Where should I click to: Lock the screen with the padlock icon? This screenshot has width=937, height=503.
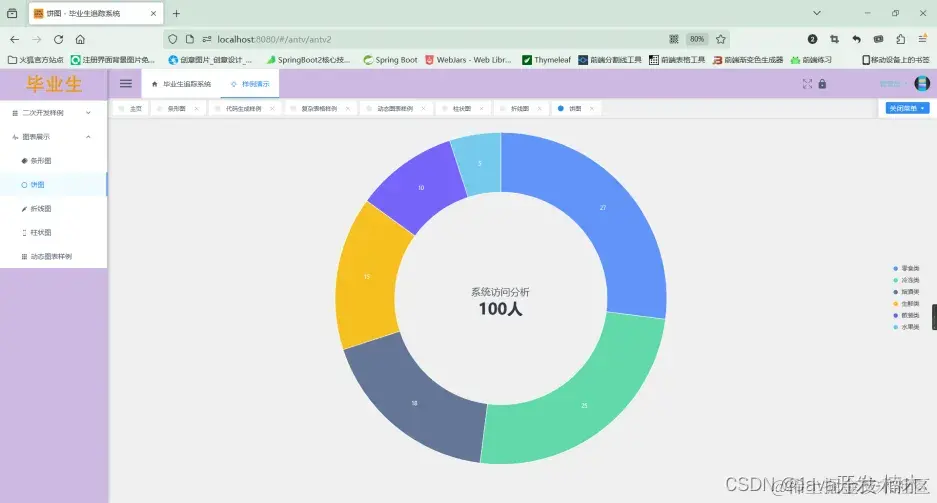pos(822,84)
